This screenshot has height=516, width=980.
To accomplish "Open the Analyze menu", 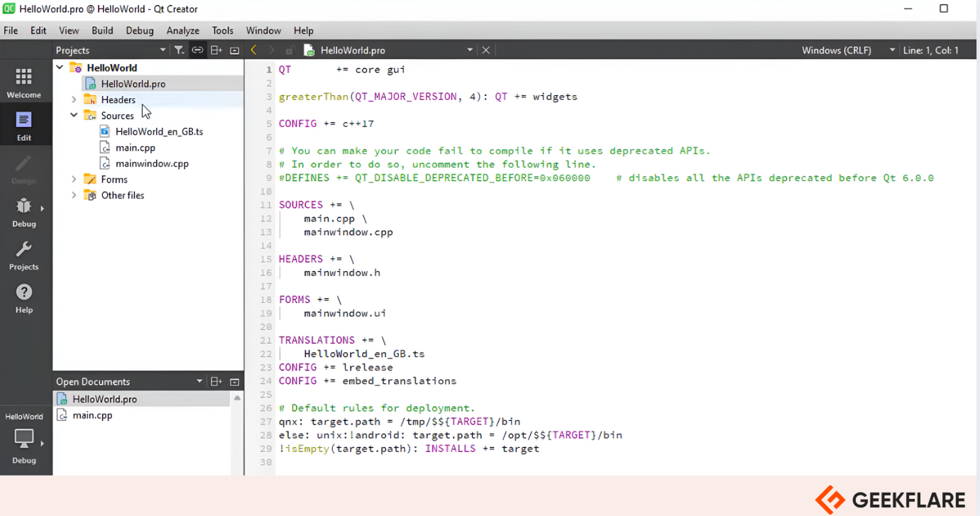I will (x=183, y=31).
